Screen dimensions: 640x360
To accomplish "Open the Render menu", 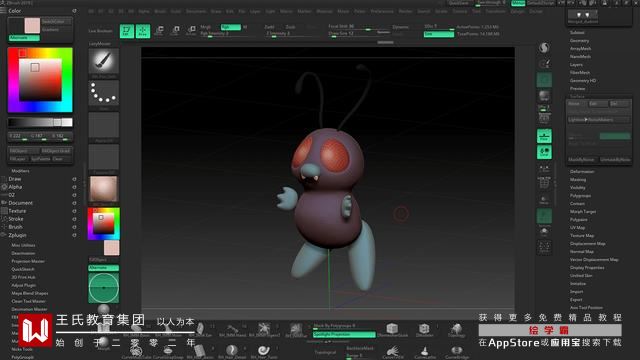I will 405,11.
